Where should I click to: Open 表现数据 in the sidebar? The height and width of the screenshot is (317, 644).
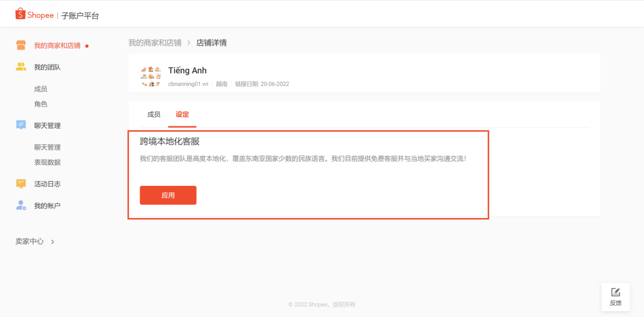[x=47, y=162]
